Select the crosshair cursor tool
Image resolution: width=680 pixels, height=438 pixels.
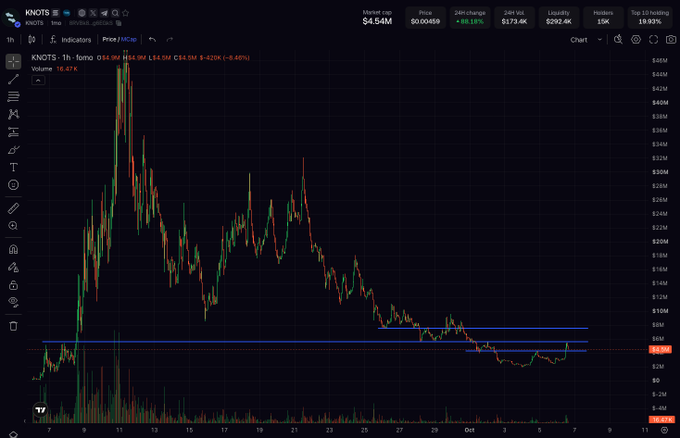[x=13, y=62]
